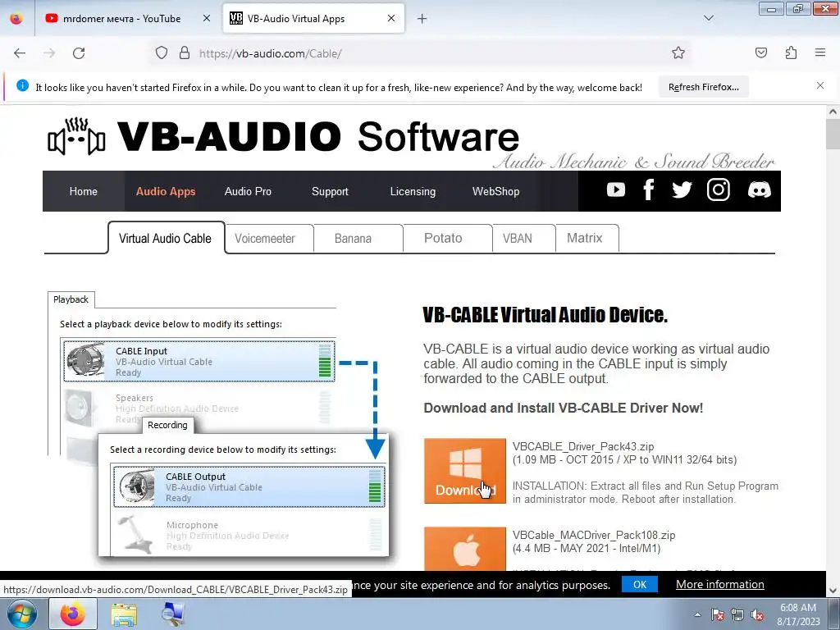Click the Refresh Firefox button

(x=703, y=87)
